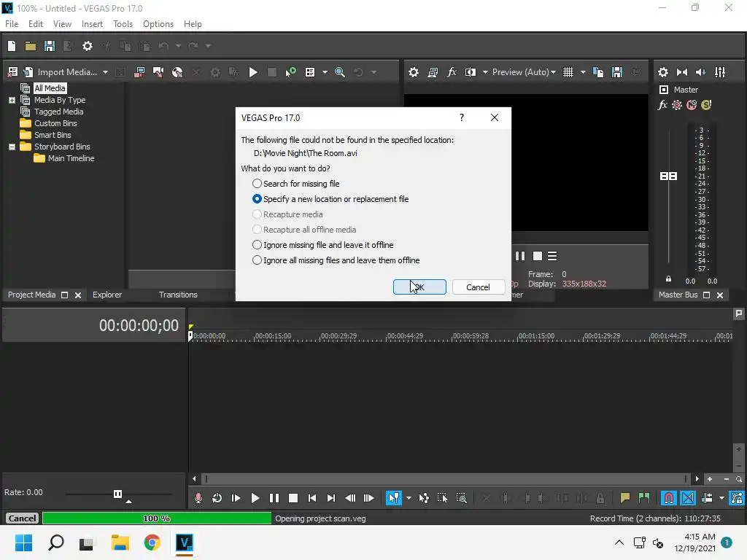The height and width of the screenshot is (560, 747).
Task: Click the insert marker flag icon
Action: pos(624,498)
